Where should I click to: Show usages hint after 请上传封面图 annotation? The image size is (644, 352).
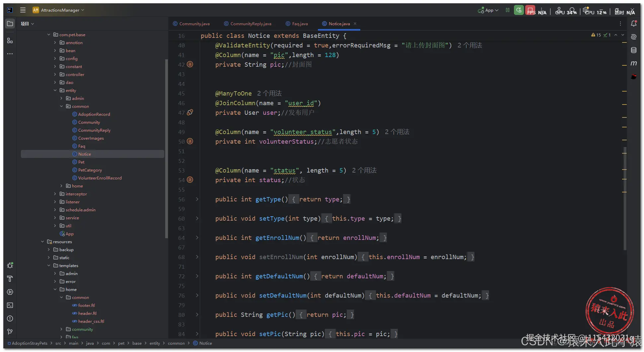tap(469, 45)
